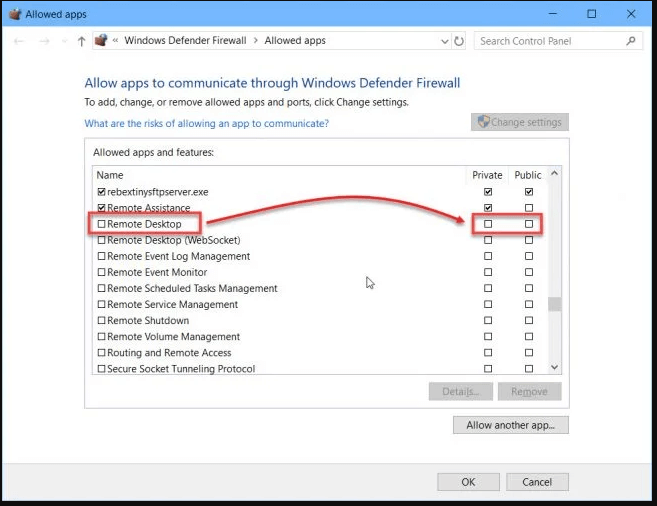Image resolution: width=657 pixels, height=506 pixels.
Task: Check Routing and Remote Access Public checkbox
Action: tap(529, 353)
